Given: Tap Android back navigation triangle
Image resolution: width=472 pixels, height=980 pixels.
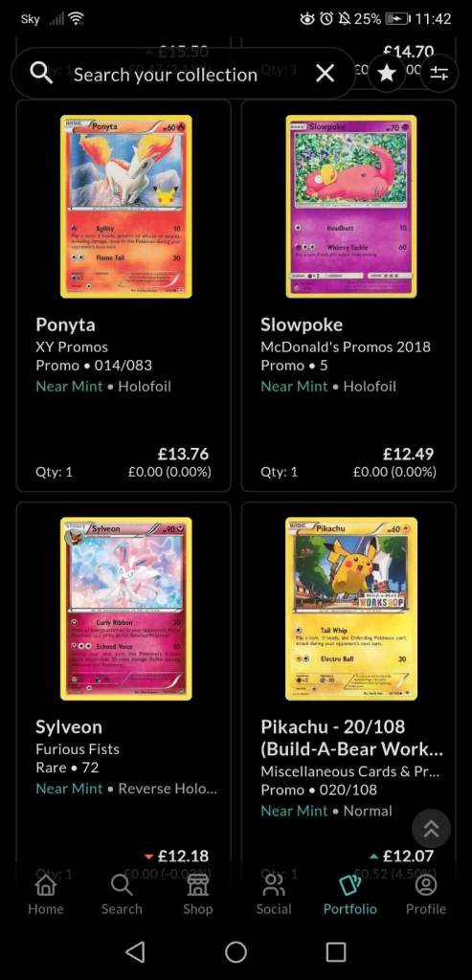Looking at the screenshot, I should click(135, 952).
